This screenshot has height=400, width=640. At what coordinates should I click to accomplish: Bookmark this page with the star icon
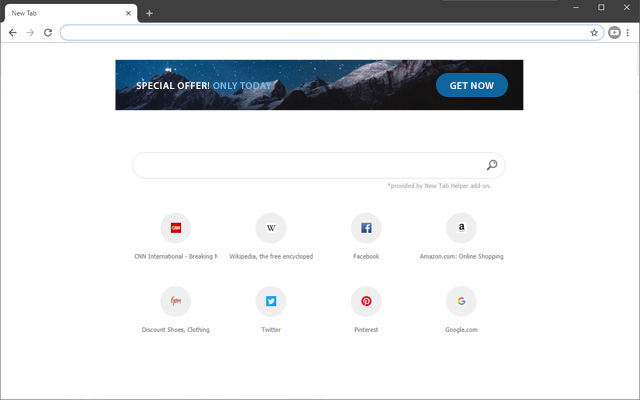pos(594,33)
